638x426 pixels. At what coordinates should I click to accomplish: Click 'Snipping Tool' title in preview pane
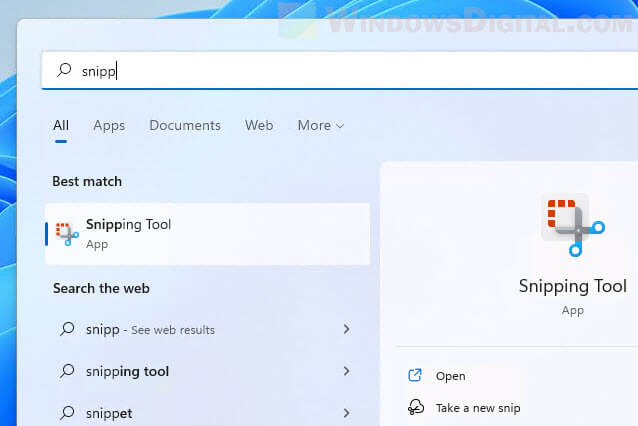click(x=572, y=286)
